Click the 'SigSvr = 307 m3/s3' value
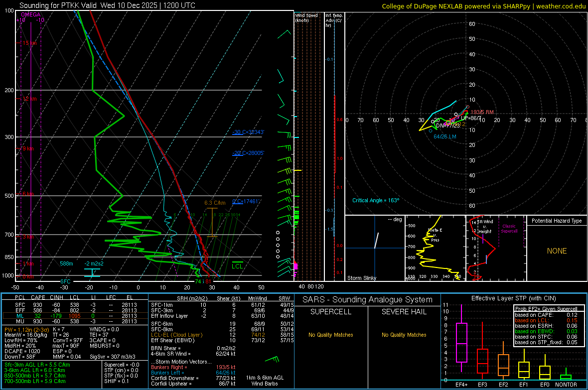Image resolution: width=588 pixels, height=390 pixels. (x=113, y=357)
